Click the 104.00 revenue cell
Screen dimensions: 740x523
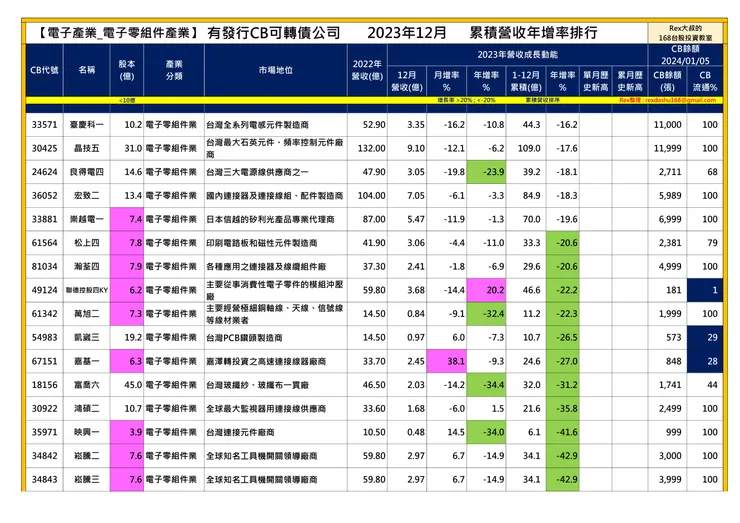tap(367, 195)
